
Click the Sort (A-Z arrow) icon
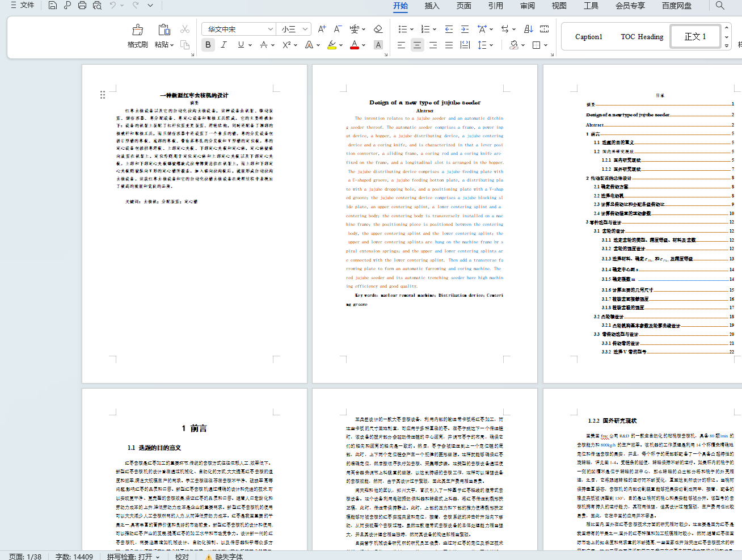click(x=528, y=29)
